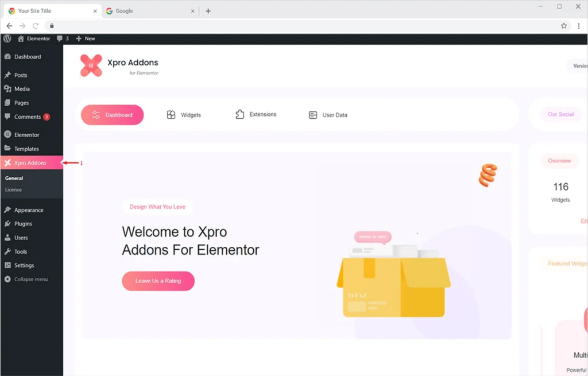Click the Xpro Addons logo

(x=91, y=65)
